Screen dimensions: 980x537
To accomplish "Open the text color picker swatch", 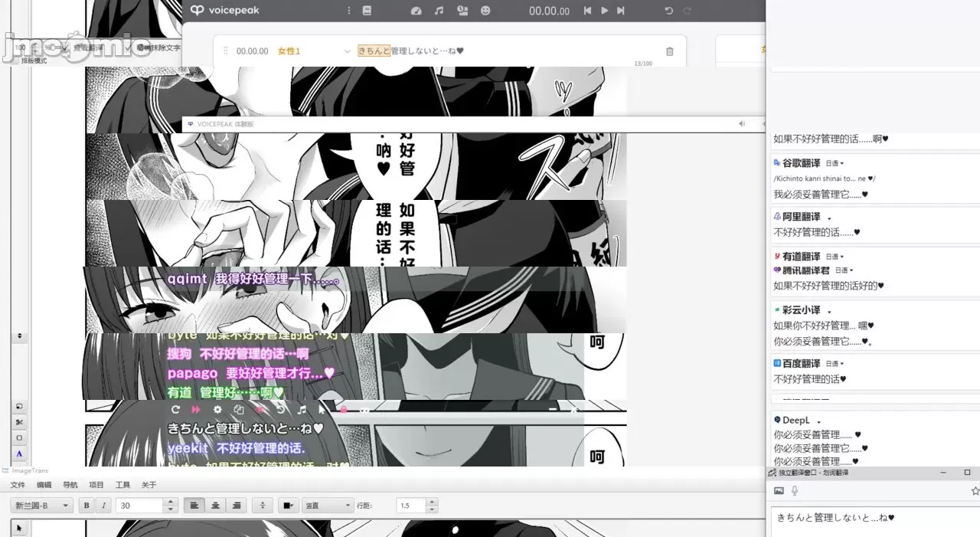I will (288, 506).
